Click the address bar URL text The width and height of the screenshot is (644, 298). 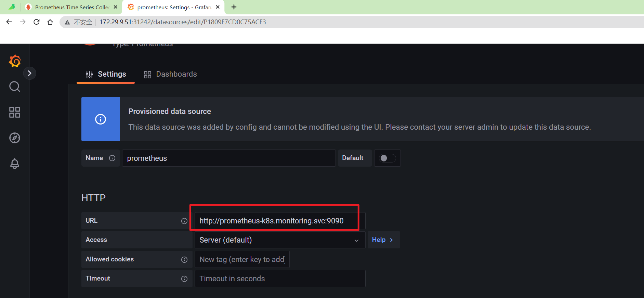click(x=183, y=22)
